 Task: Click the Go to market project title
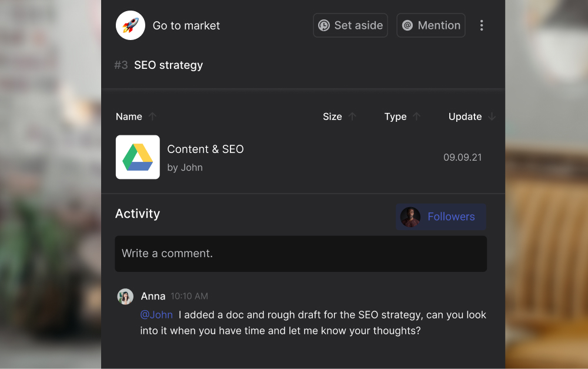pyautogui.click(x=186, y=26)
